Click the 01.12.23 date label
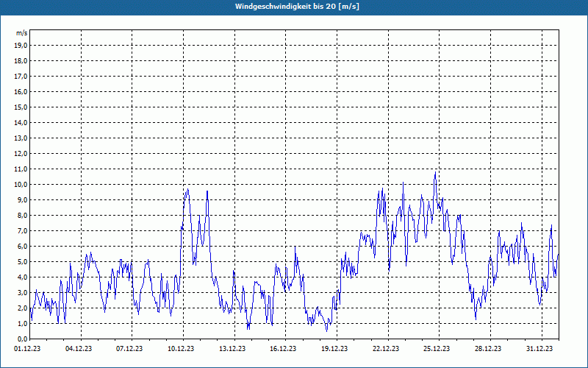 point(27,349)
